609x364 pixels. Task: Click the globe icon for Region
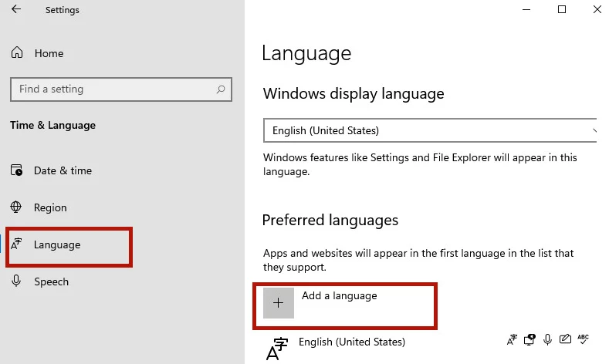point(16,207)
